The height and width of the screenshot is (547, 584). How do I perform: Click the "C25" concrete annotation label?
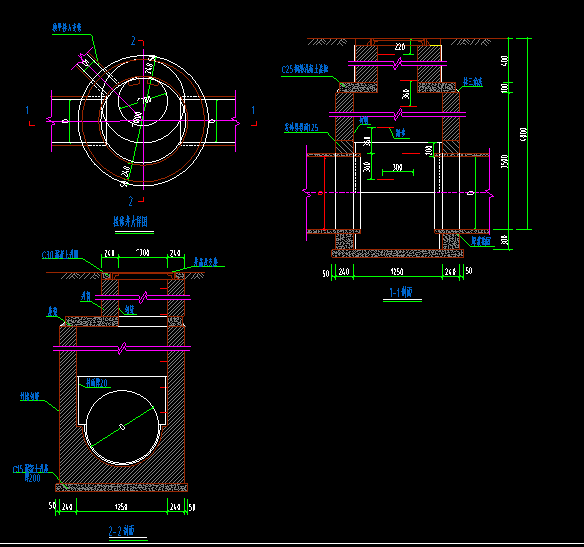(305, 69)
